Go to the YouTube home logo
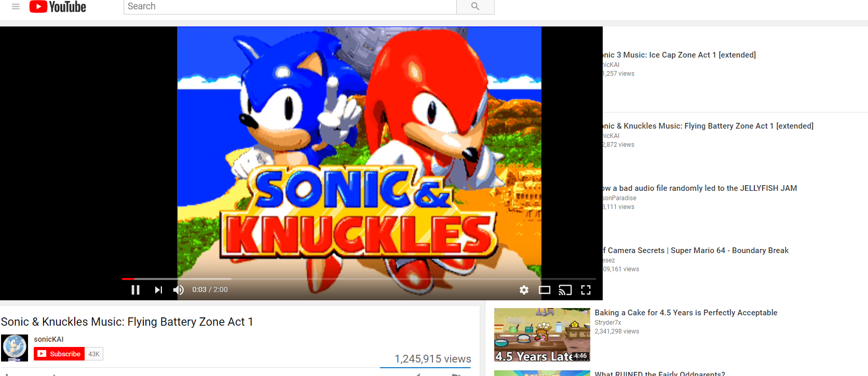This screenshot has height=376, width=868. [x=58, y=6]
